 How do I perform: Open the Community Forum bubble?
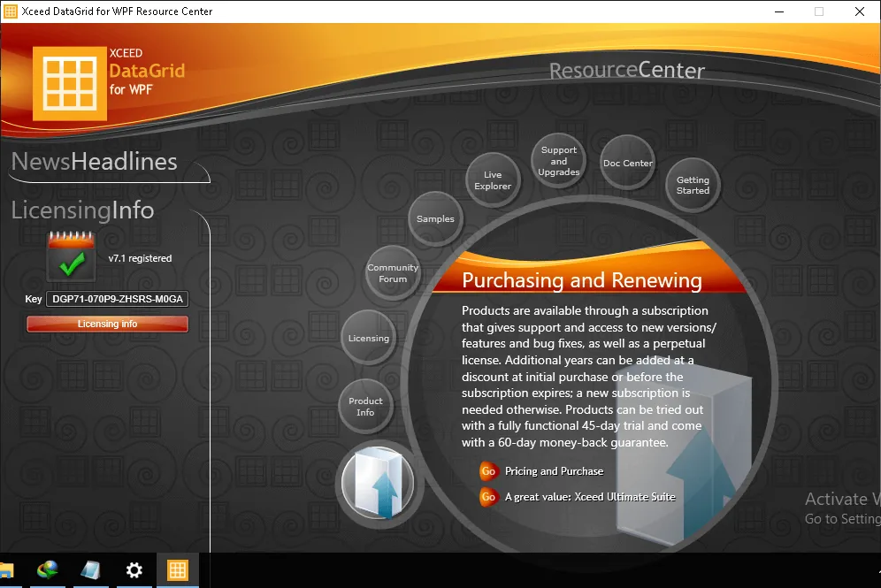[x=393, y=273]
